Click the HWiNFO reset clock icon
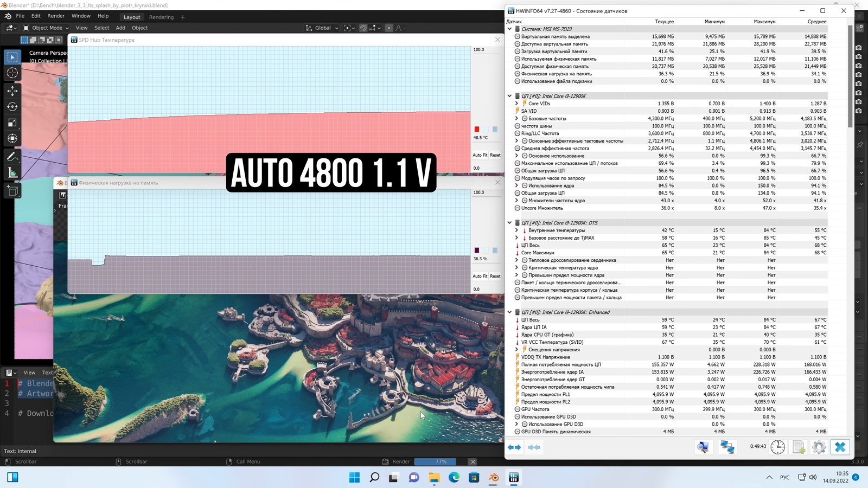Image resolution: width=868 pixels, height=488 pixels. pos(777,447)
